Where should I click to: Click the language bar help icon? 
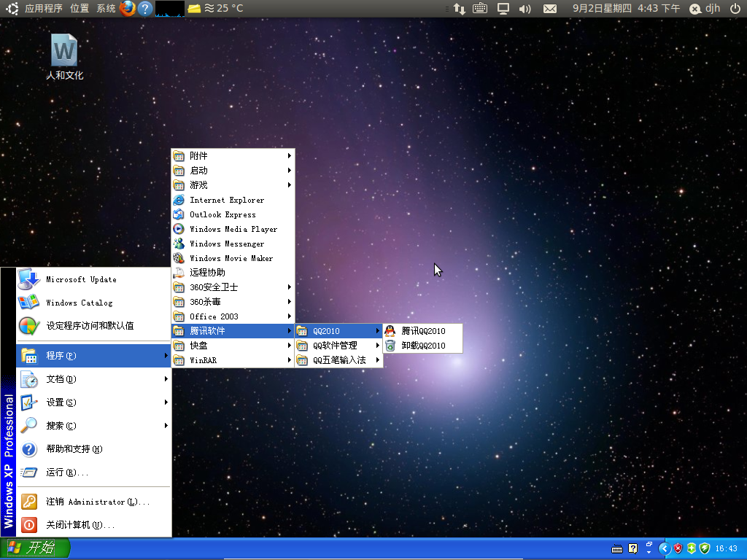pyautogui.click(x=632, y=548)
